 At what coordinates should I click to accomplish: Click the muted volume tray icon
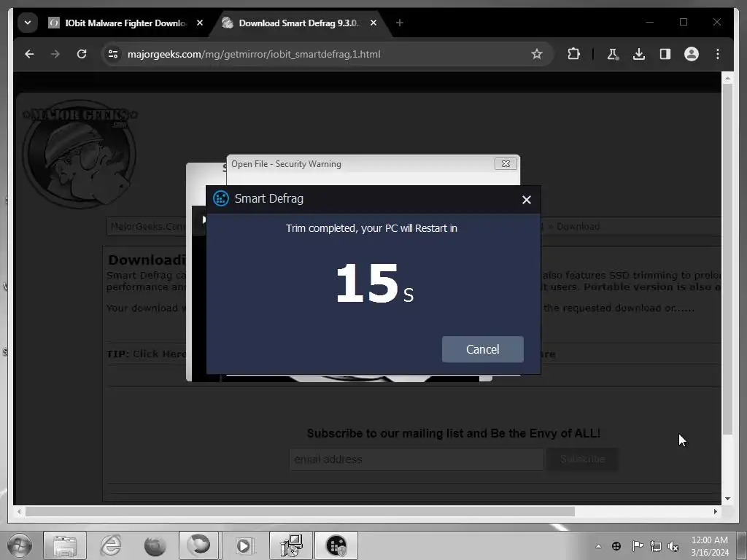(673, 546)
